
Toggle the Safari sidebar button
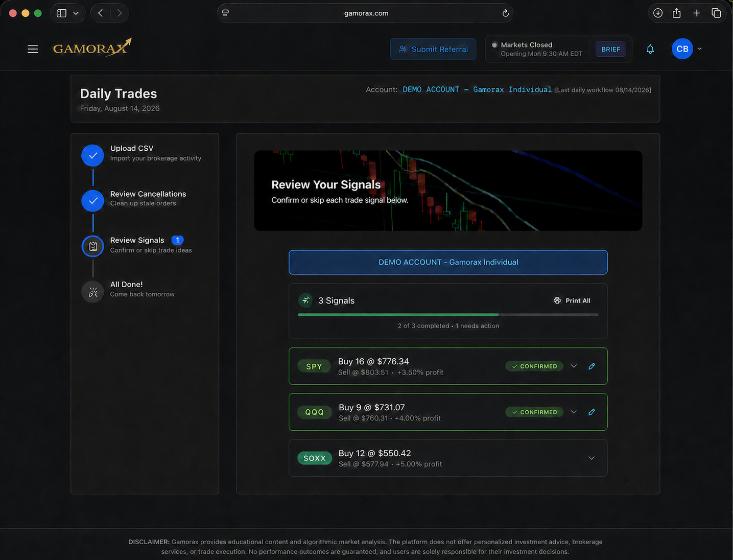point(62,13)
